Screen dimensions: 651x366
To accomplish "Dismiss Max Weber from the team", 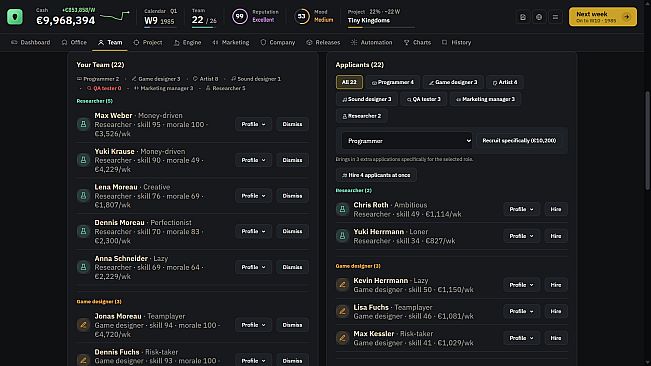I will [x=292, y=124].
